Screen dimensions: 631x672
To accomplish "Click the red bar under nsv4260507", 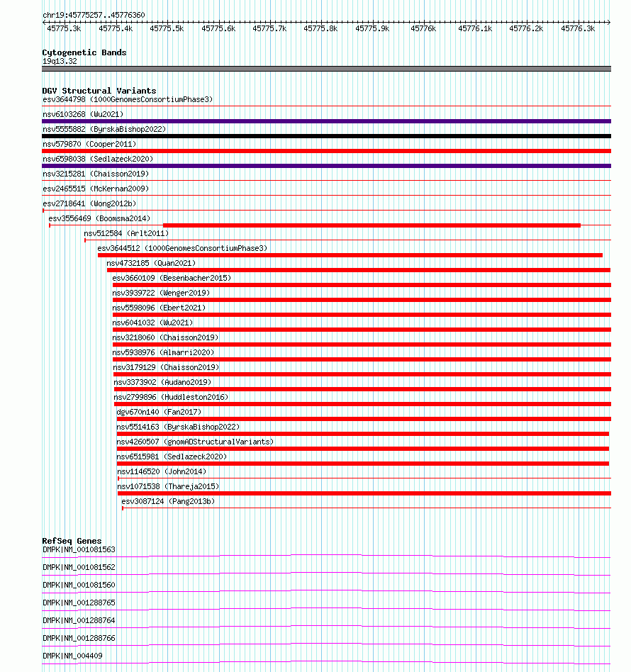I will (x=363, y=449).
